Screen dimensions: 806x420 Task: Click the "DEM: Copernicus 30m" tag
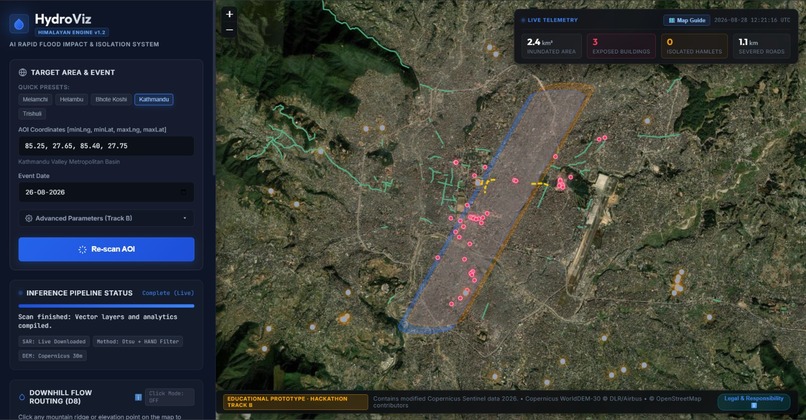coord(52,356)
